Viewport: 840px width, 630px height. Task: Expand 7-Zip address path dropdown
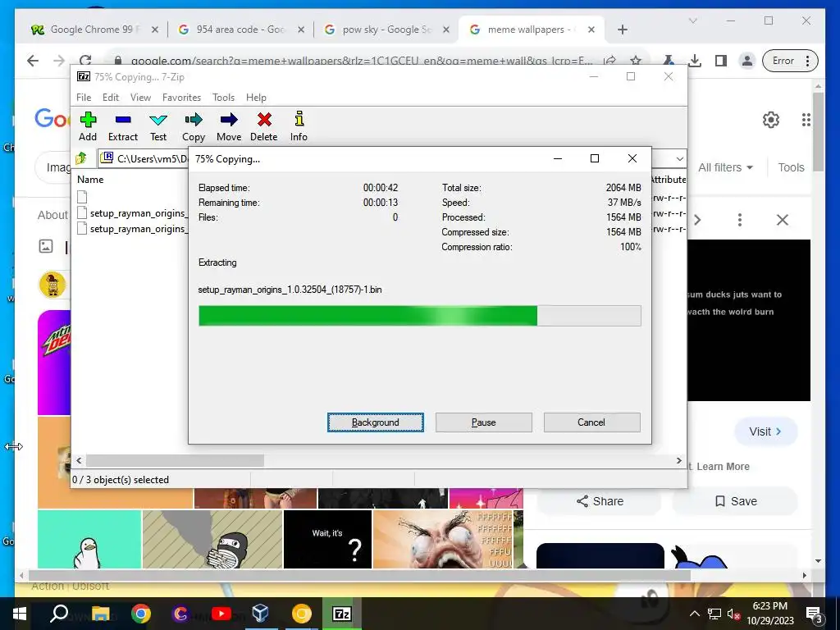679,158
